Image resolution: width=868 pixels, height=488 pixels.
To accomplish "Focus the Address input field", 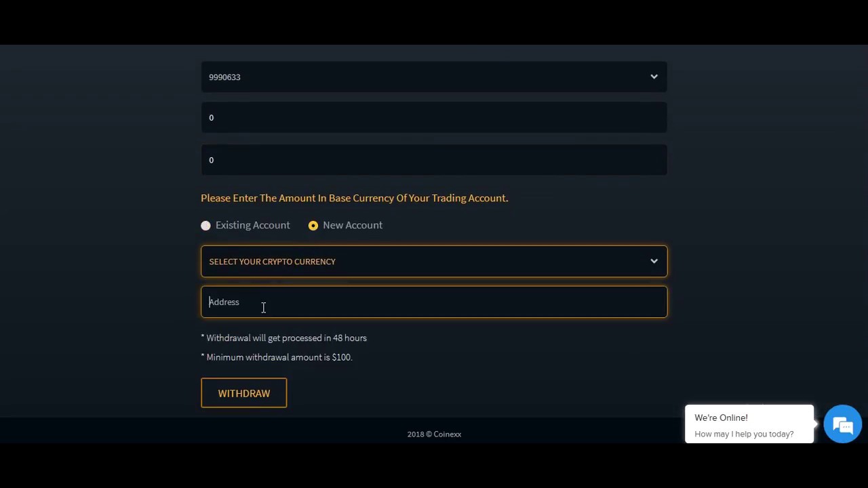I will click(434, 302).
